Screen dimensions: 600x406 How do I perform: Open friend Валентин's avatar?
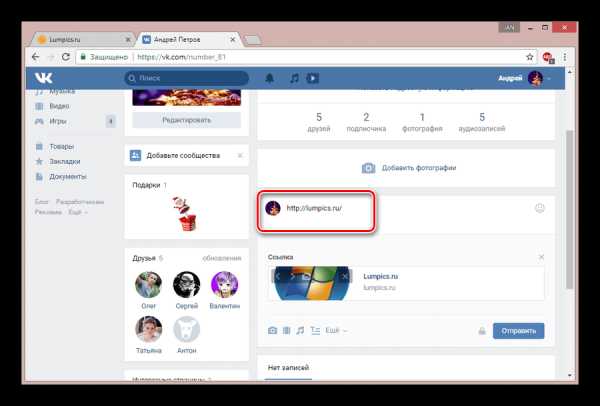[225, 284]
